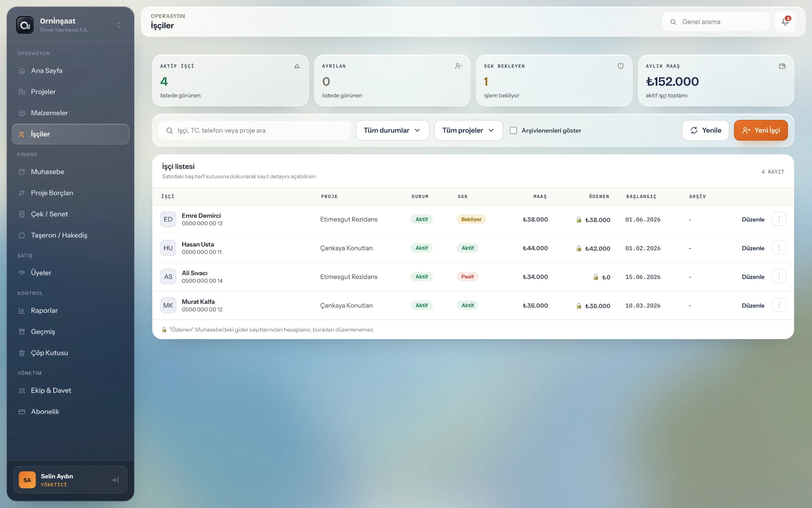Viewport: 812px width, 508px height.
Task: Click the Yenile button
Action: coord(705,130)
